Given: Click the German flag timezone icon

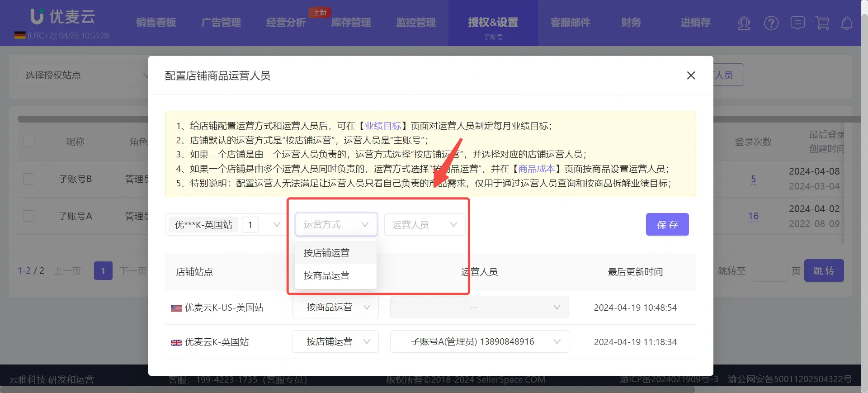Looking at the screenshot, I should (x=20, y=35).
